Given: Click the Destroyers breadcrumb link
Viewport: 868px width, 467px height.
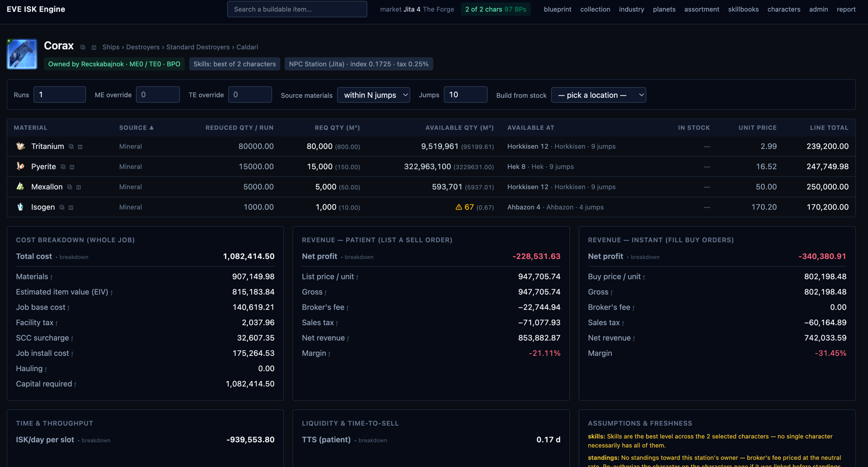Looking at the screenshot, I should pos(143,47).
